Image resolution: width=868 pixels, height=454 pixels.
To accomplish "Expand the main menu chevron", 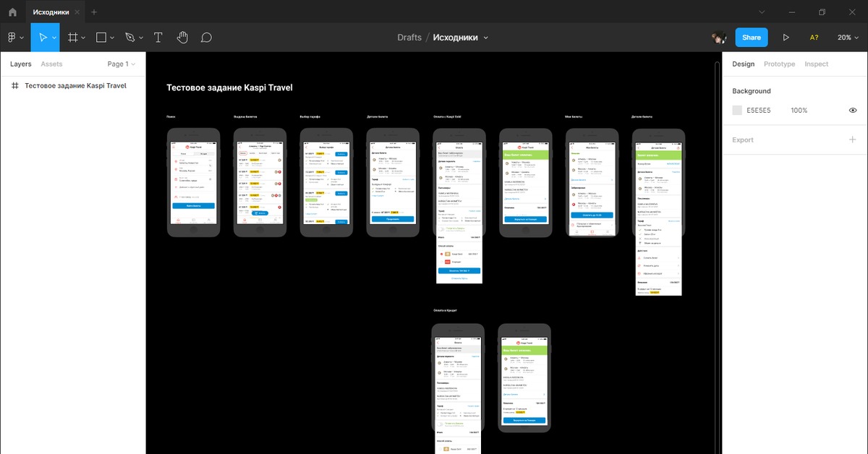I will tap(22, 38).
